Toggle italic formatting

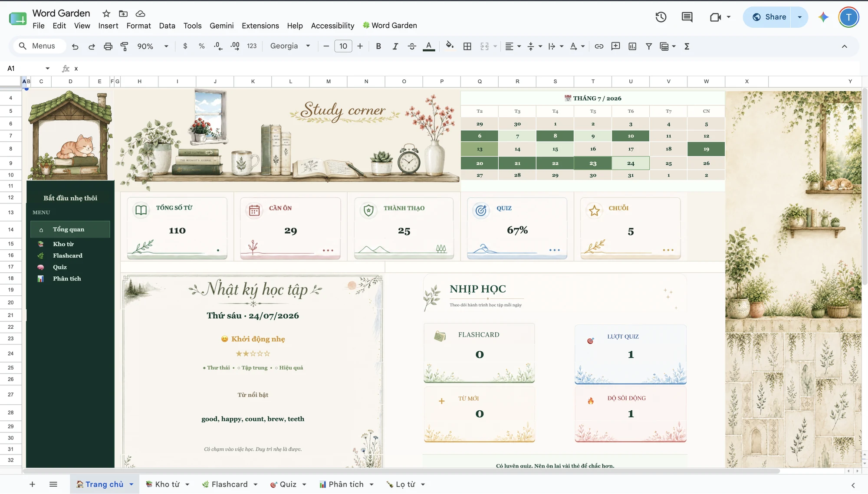[395, 46]
